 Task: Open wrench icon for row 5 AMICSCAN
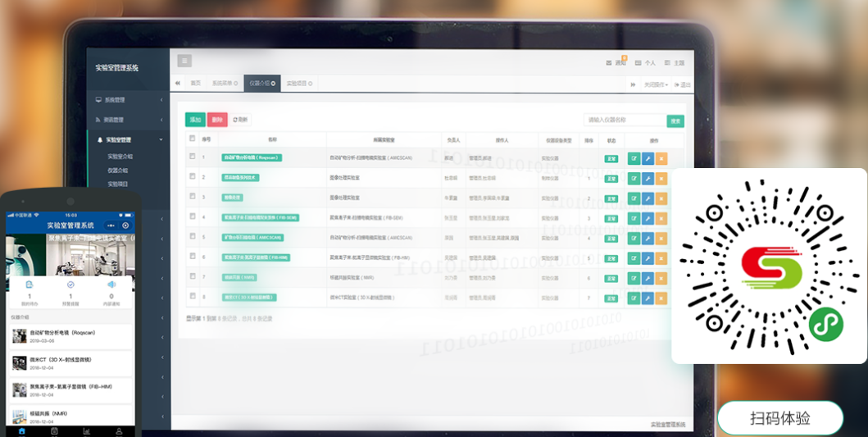[648, 238]
